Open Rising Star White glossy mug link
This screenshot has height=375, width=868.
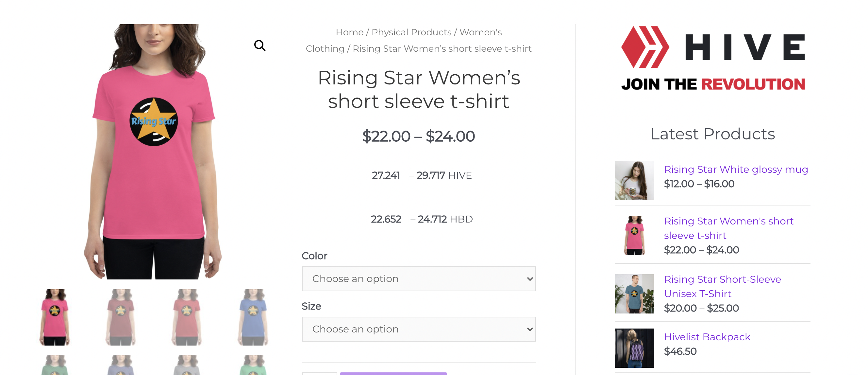coord(736,169)
